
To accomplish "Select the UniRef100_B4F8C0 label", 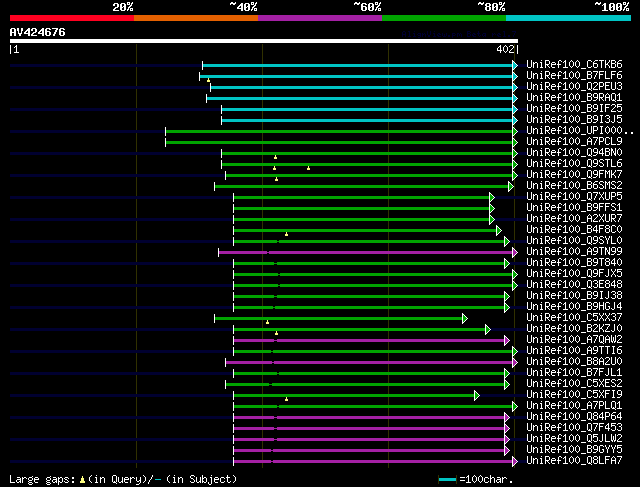I will [x=574, y=230].
